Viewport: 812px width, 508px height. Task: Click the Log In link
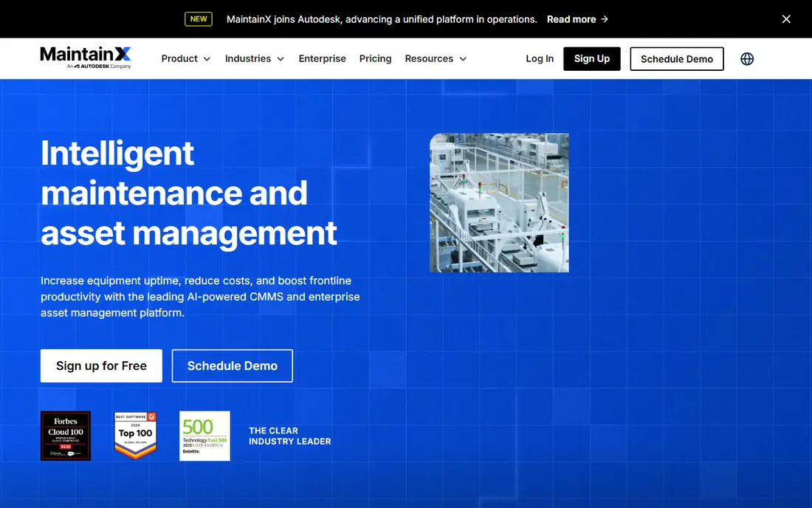[x=540, y=58]
